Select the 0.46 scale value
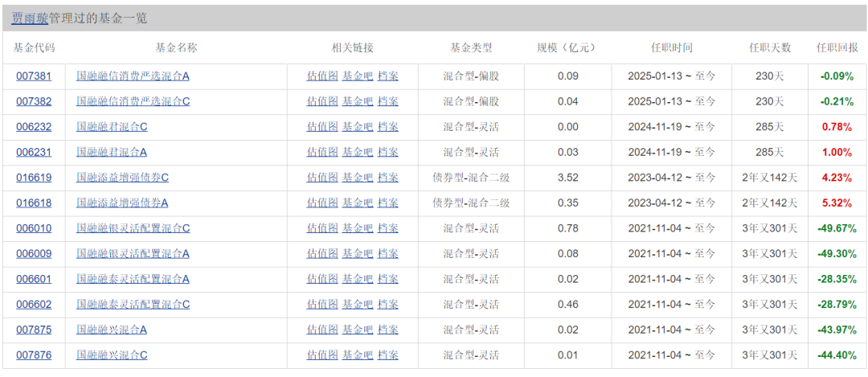The height and width of the screenshot is (377, 868). (x=568, y=305)
